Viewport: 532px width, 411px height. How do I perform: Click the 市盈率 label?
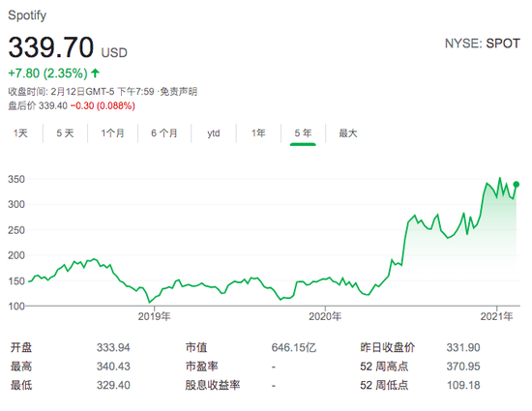201,367
